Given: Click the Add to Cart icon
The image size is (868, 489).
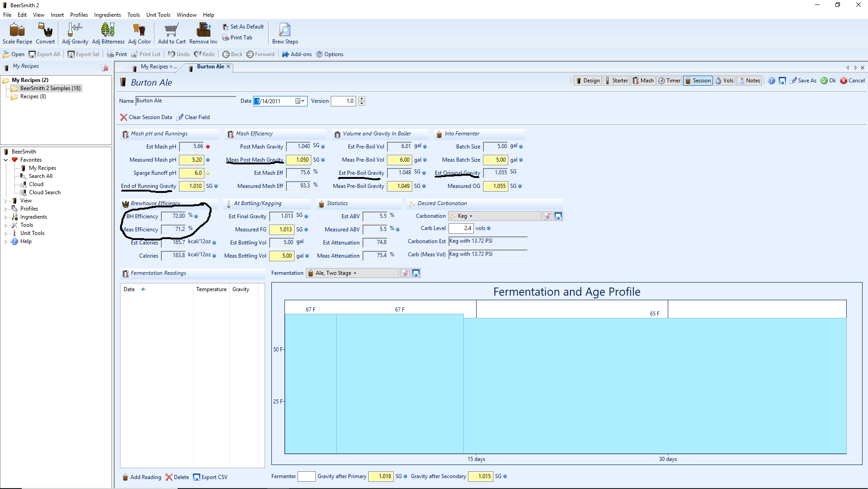Looking at the screenshot, I should pyautogui.click(x=172, y=34).
